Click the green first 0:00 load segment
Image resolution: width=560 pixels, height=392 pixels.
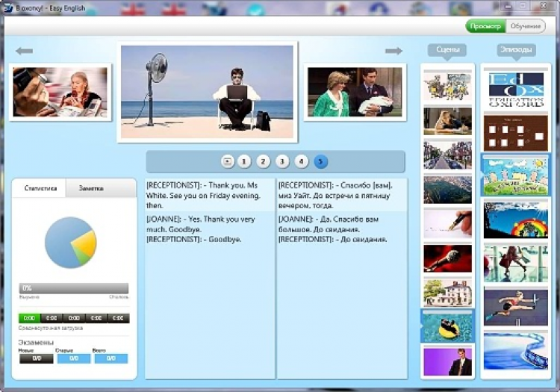[29, 318]
